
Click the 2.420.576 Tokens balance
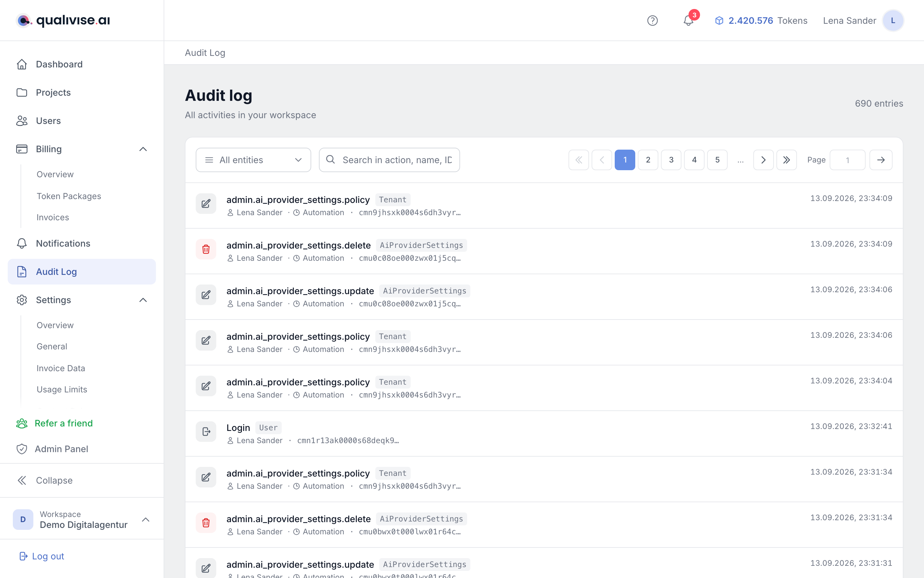pyautogui.click(x=761, y=21)
